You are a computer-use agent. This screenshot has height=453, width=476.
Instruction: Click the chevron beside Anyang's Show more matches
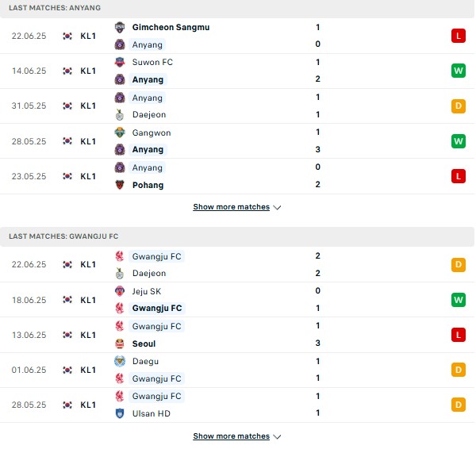[277, 208]
